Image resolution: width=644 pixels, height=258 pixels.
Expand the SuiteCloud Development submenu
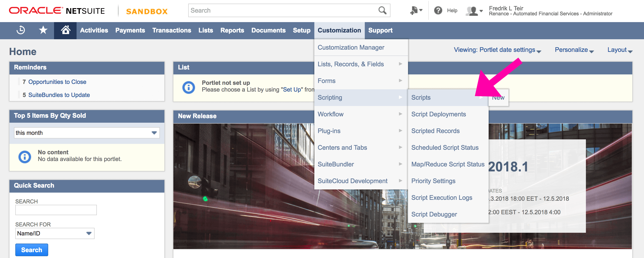point(361,181)
